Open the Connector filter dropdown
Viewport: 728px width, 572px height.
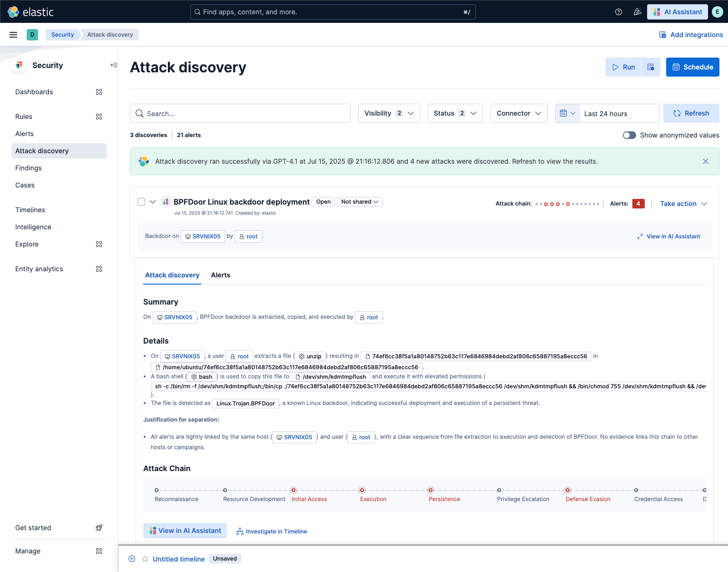click(x=519, y=113)
